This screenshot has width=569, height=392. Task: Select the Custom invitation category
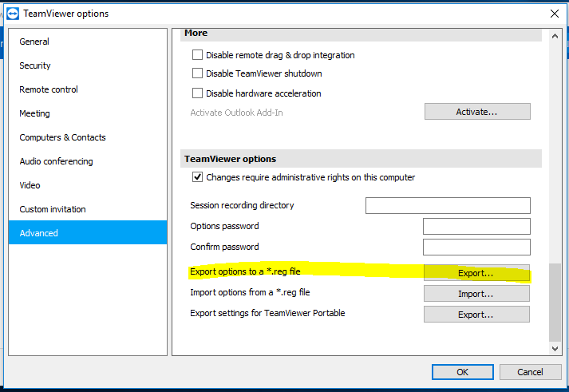(53, 209)
